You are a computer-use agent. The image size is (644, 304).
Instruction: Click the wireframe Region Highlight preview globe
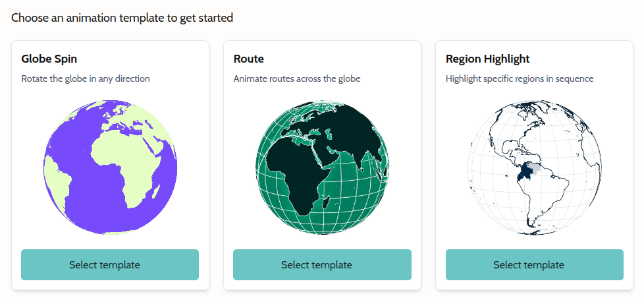click(534, 167)
